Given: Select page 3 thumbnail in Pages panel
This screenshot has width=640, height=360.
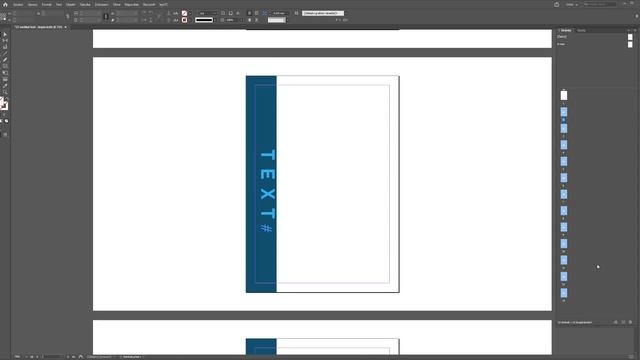Looking at the screenshot, I should tap(564, 129).
